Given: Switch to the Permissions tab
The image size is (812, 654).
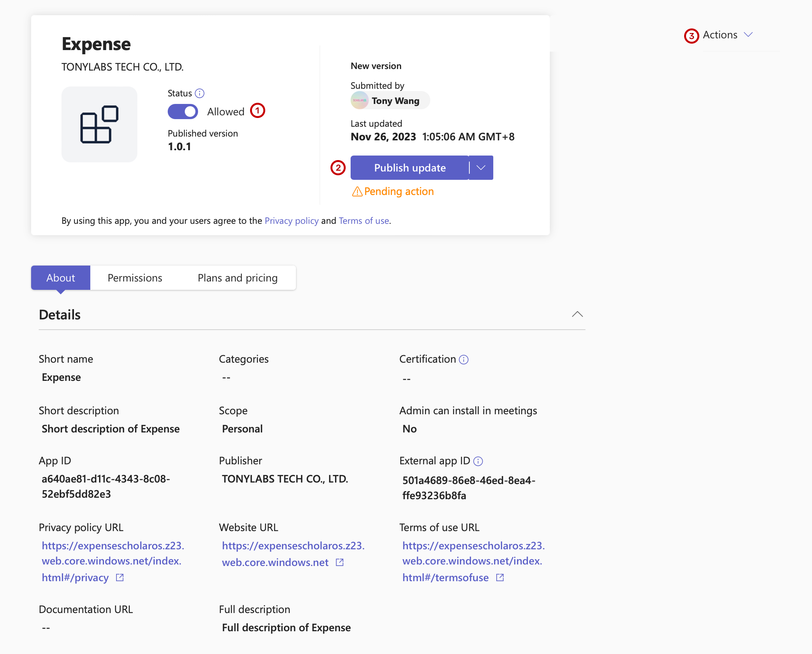Looking at the screenshot, I should click(x=135, y=278).
